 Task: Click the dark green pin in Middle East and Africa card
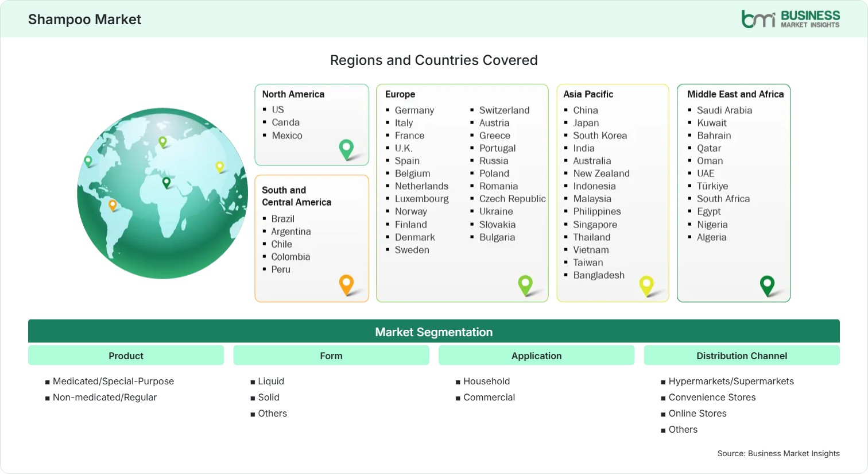(x=767, y=286)
